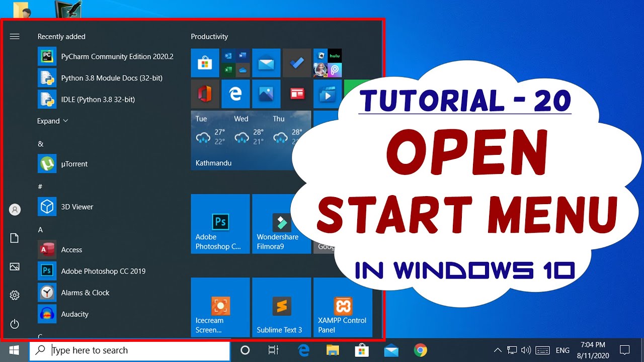The width and height of the screenshot is (644, 362).
Task: Click the Recently added header
Action: point(61,36)
